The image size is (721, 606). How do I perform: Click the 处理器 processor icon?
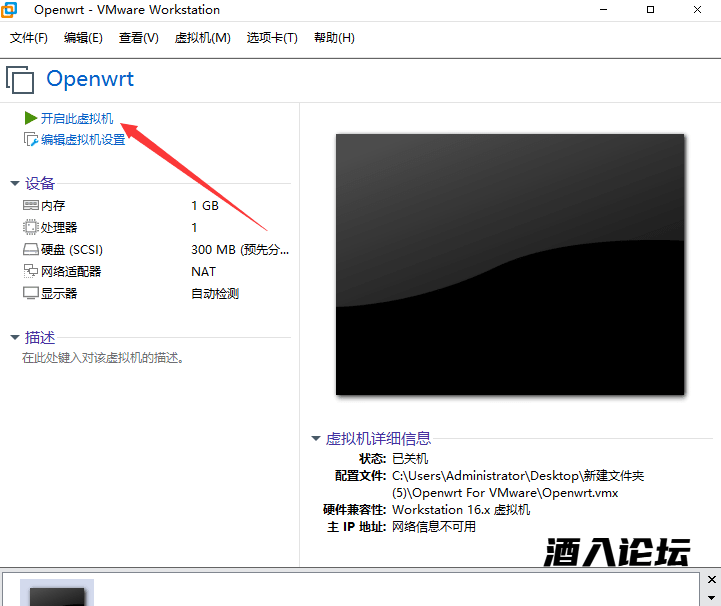(30, 227)
